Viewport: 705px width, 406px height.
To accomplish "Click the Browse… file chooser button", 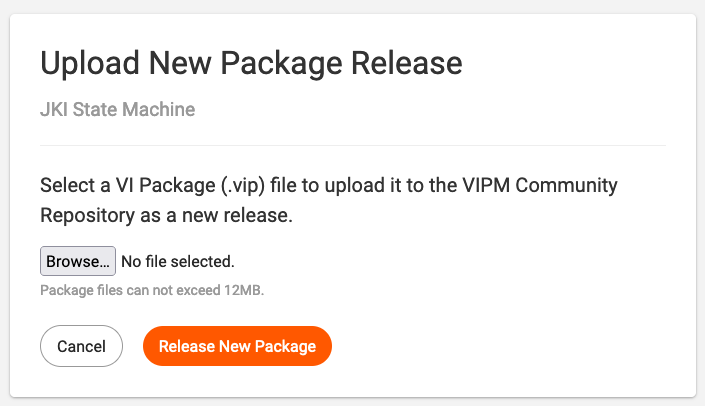I will (78, 261).
